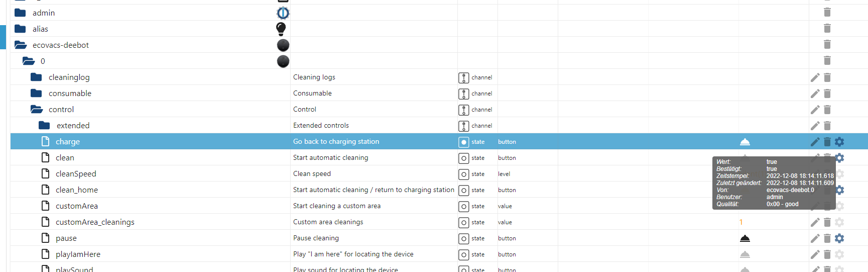Click the value 1 of customArea_cleanings
Viewport: 868px width, 272px height.
741,222
